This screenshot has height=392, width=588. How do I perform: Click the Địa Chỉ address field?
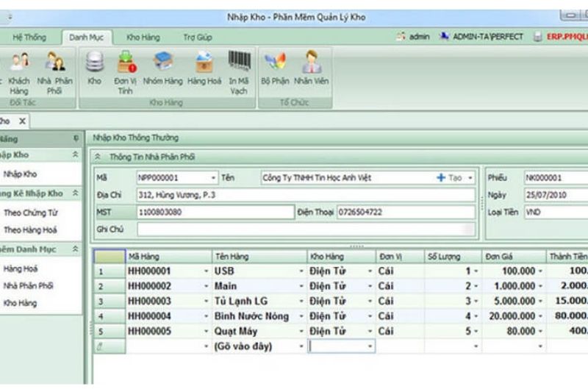305,195
